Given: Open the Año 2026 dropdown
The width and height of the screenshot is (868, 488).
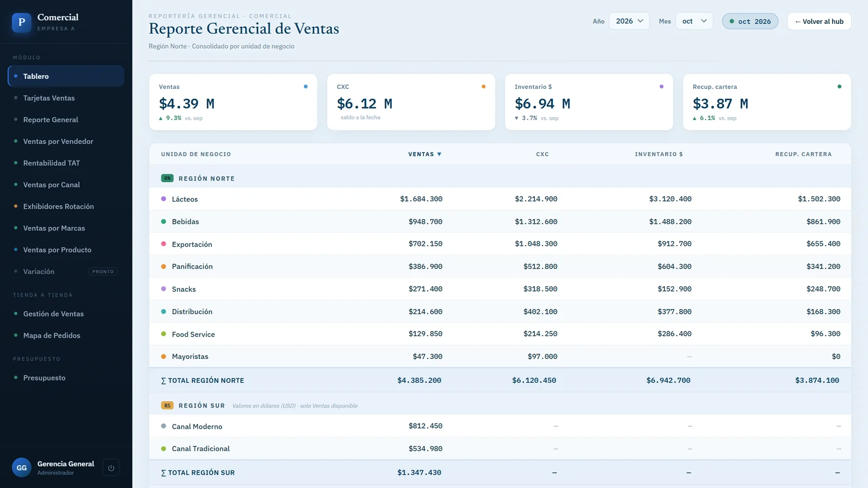Looking at the screenshot, I should pyautogui.click(x=629, y=21).
